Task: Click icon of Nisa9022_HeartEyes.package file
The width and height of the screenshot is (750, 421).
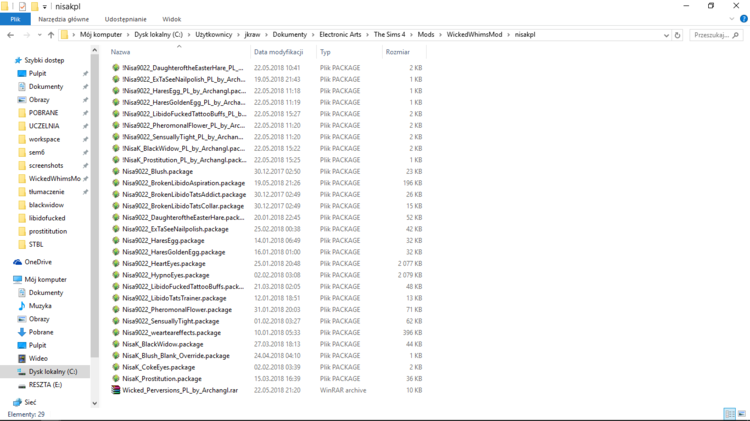Action: (x=115, y=263)
